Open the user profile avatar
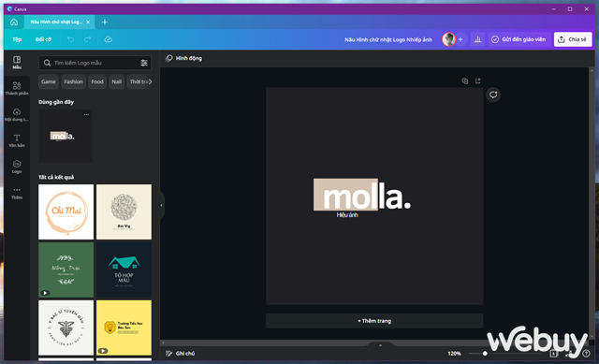This screenshot has width=599, height=364. [x=448, y=39]
